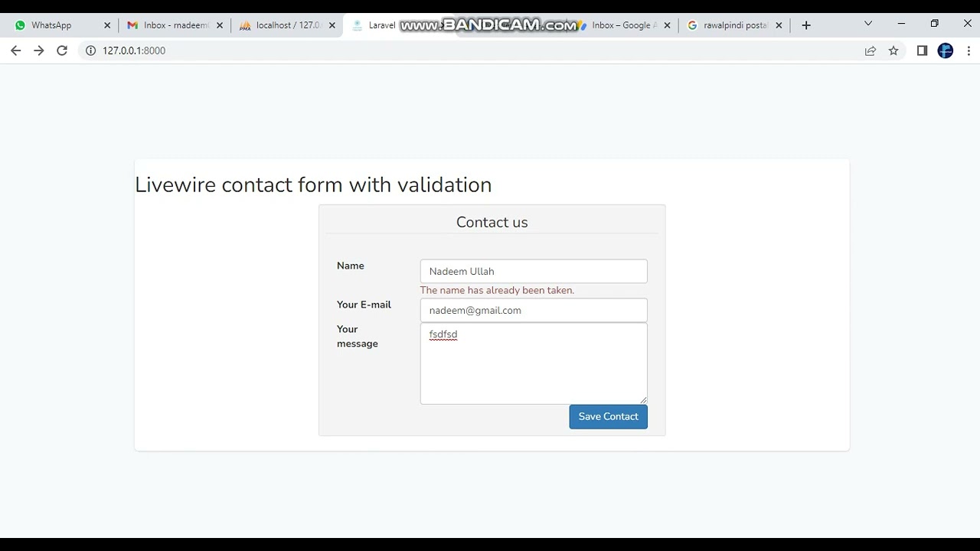Click the Name field with Nadeem Ullah
980x551 pixels.
[x=534, y=271]
